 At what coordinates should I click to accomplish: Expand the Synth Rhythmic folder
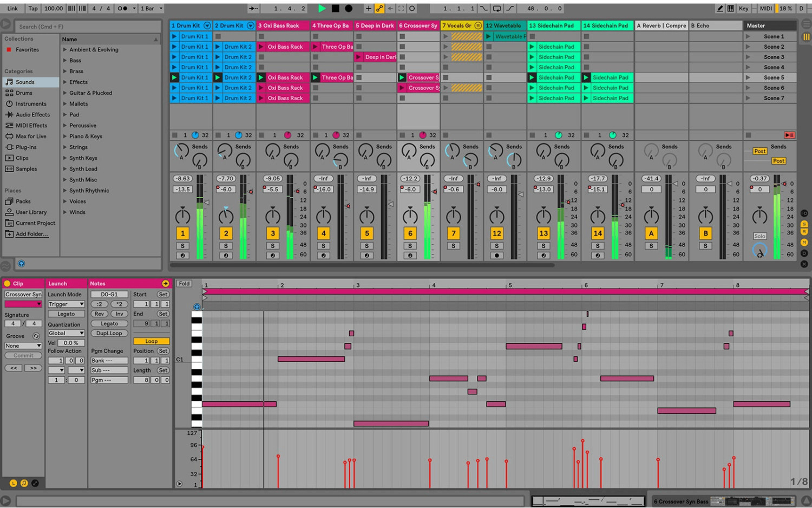click(65, 190)
